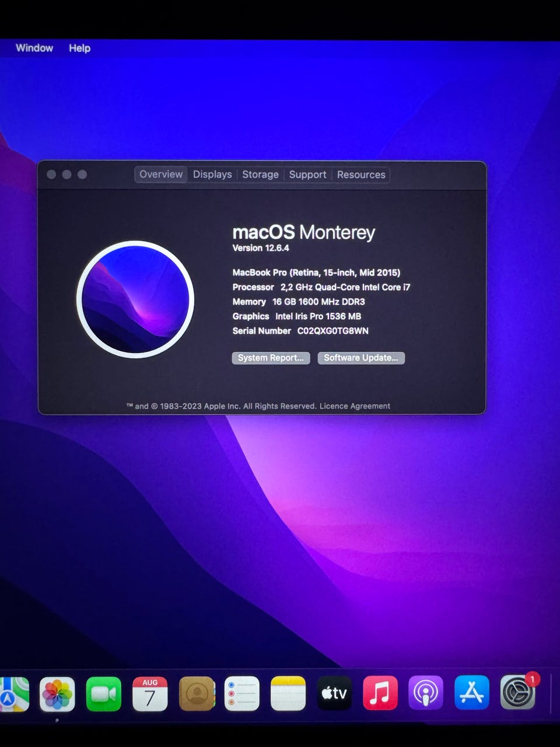This screenshot has height=747, width=560.
Task: Click the Version 12.6.4 text
Action: click(x=261, y=248)
